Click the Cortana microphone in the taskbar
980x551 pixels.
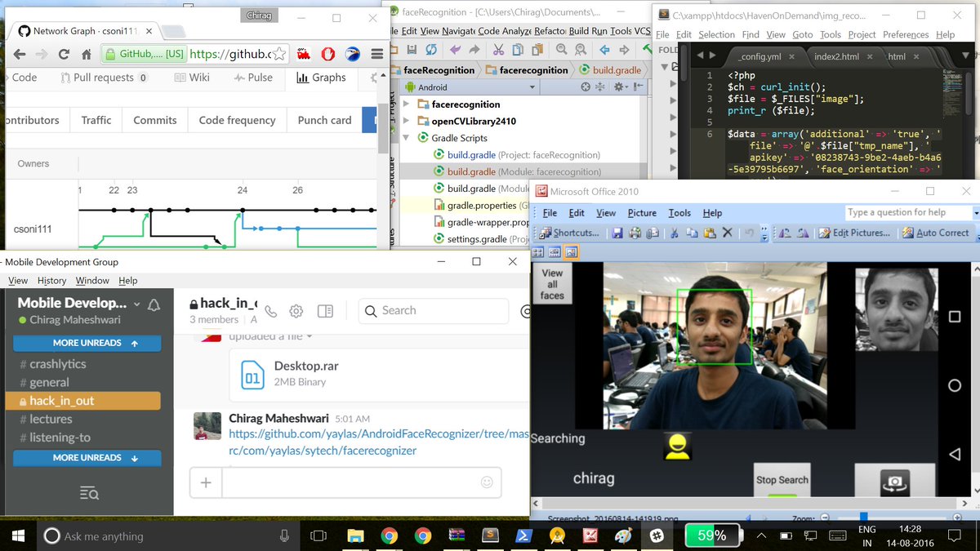point(284,536)
